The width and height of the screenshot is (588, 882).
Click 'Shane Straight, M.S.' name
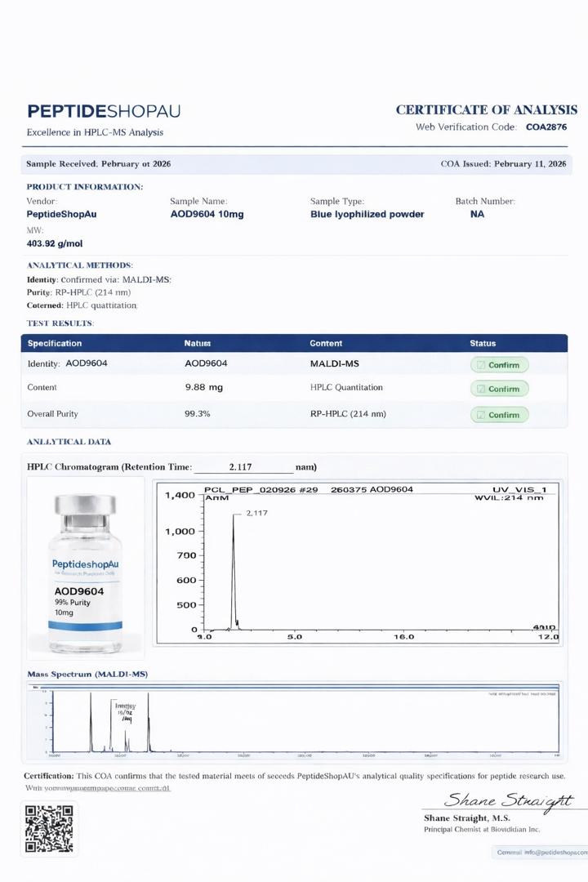pyautogui.click(x=467, y=817)
